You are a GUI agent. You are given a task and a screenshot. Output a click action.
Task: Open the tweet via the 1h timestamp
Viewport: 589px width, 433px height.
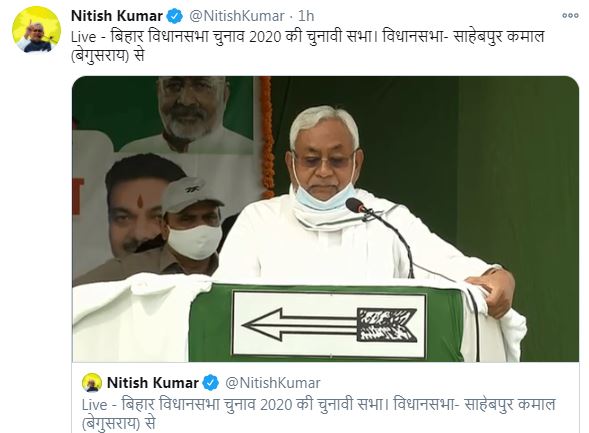click(306, 16)
